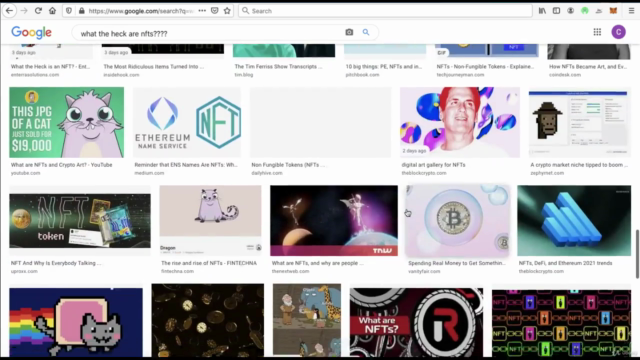640x360 pixels.
Task: Open the purple Dragon kitty thumbnail
Action: point(210,220)
